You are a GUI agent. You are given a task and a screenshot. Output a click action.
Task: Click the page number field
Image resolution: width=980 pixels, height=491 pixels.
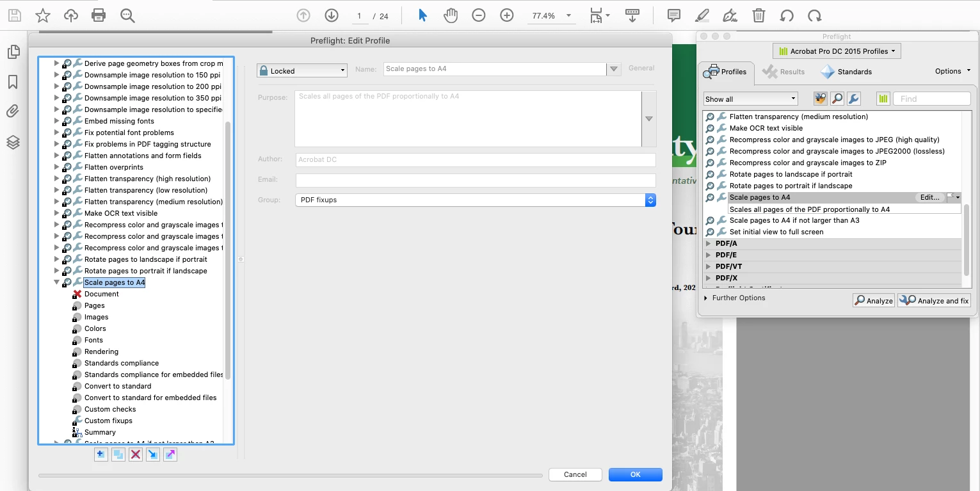(x=359, y=16)
